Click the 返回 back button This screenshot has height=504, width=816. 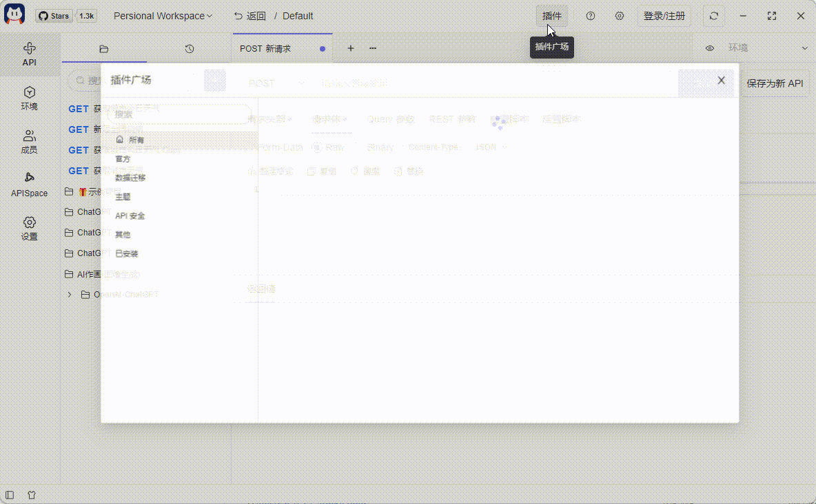click(249, 16)
